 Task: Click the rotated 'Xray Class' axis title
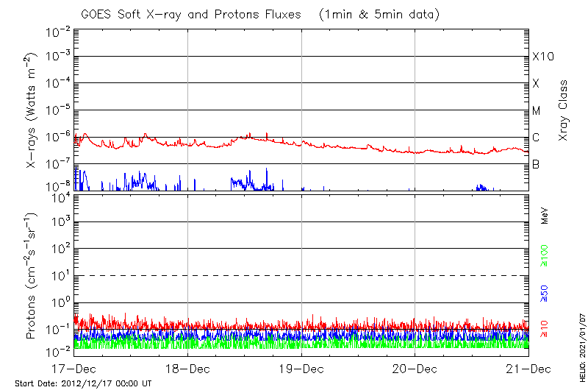(564, 110)
